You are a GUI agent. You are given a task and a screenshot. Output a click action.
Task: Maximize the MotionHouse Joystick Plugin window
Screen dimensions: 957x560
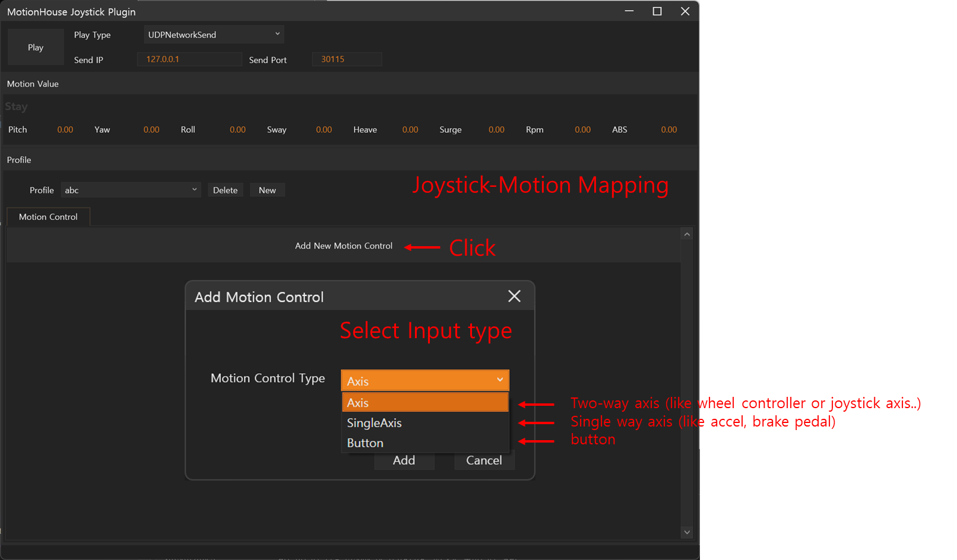(657, 11)
